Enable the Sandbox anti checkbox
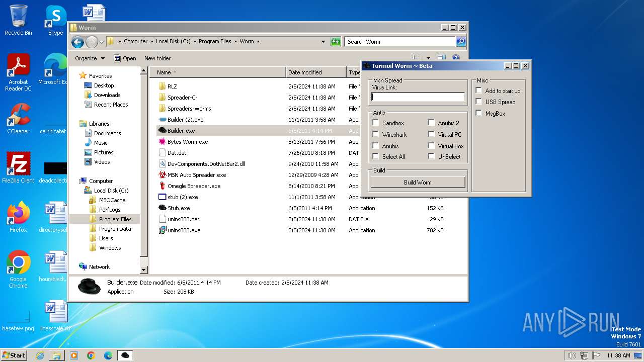 [x=376, y=123]
